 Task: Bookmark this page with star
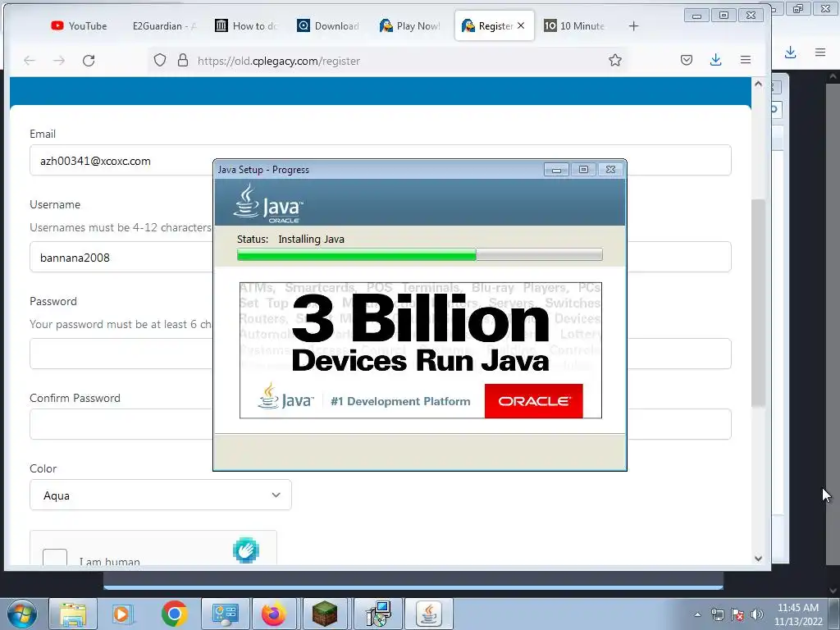[615, 60]
